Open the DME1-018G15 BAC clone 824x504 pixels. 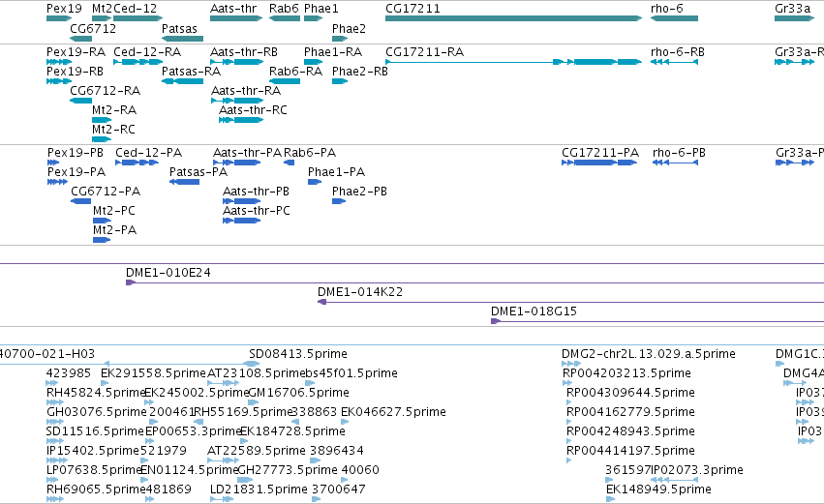coord(657,322)
